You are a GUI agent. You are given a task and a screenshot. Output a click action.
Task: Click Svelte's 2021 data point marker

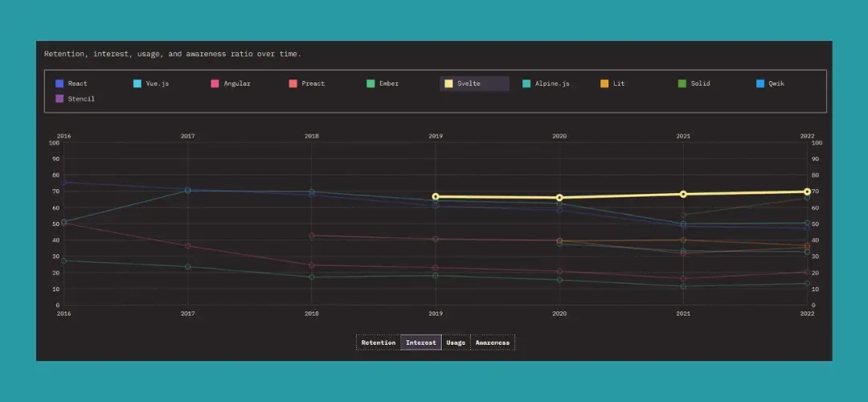683,194
